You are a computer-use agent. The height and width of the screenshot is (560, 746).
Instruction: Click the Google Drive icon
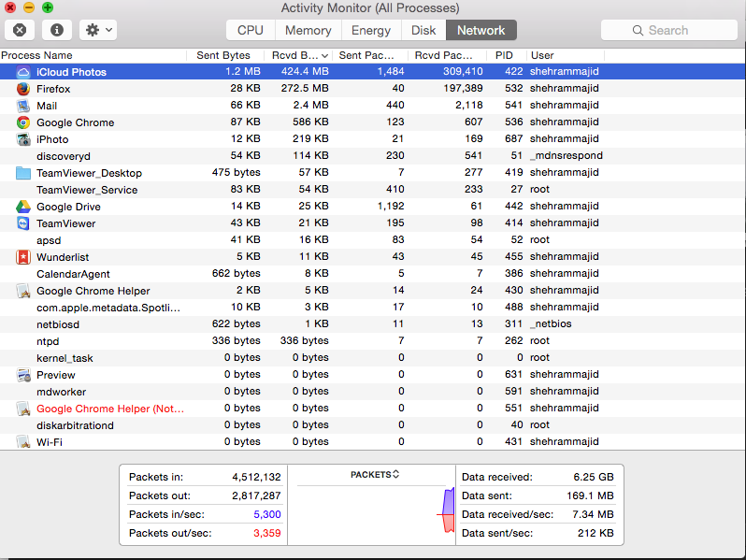23,207
